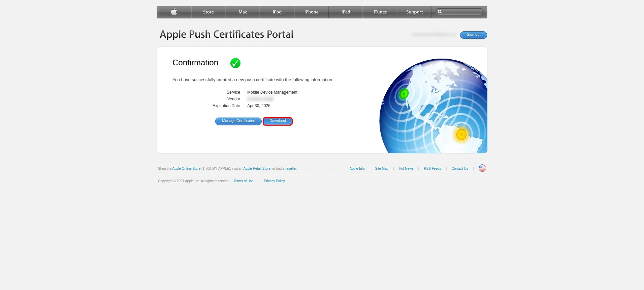Follow the Apple Retail Store link
The width and height of the screenshot is (644, 290).
(257, 169)
